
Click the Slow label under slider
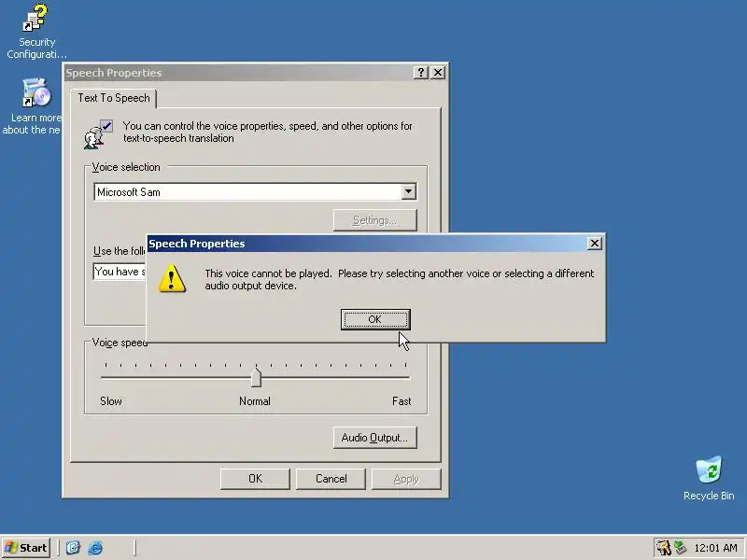(111, 401)
